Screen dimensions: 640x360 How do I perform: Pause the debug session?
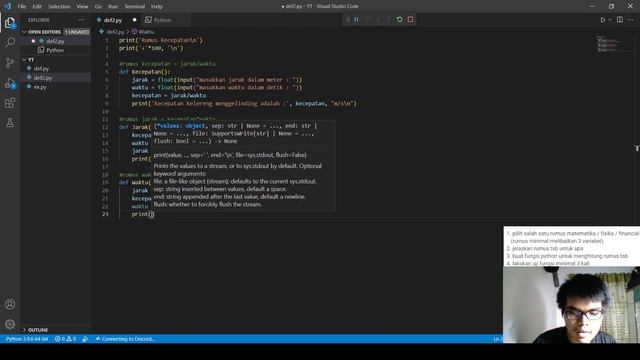(356, 20)
